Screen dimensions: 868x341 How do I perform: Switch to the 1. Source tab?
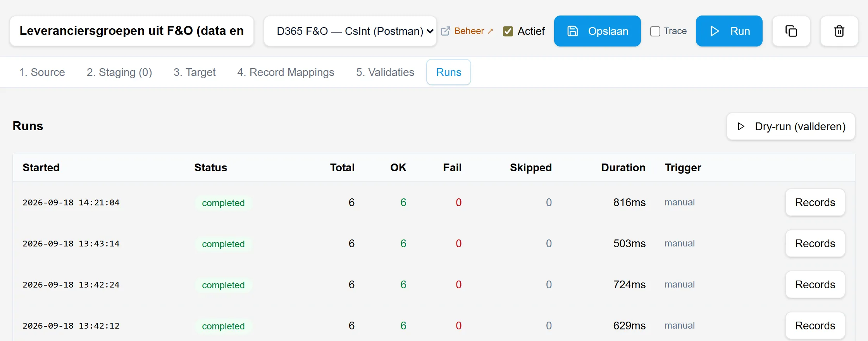[x=42, y=72]
